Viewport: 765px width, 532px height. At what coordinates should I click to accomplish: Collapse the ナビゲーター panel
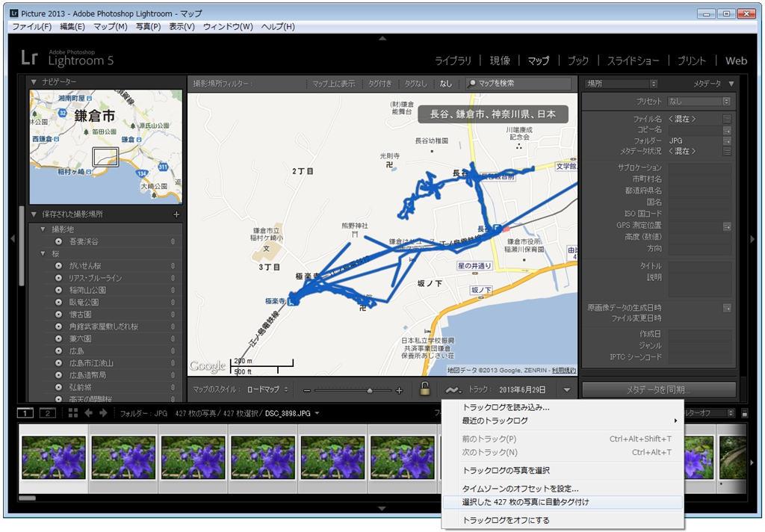pos(34,81)
